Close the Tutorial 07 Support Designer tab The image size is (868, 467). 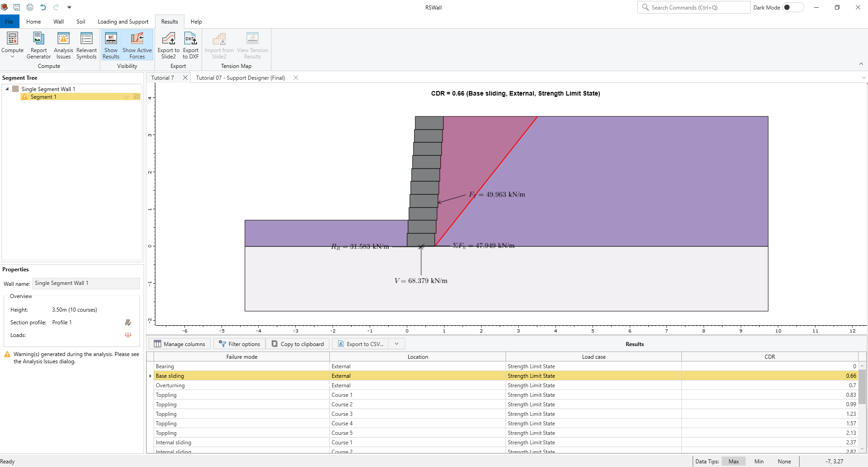[296, 77]
